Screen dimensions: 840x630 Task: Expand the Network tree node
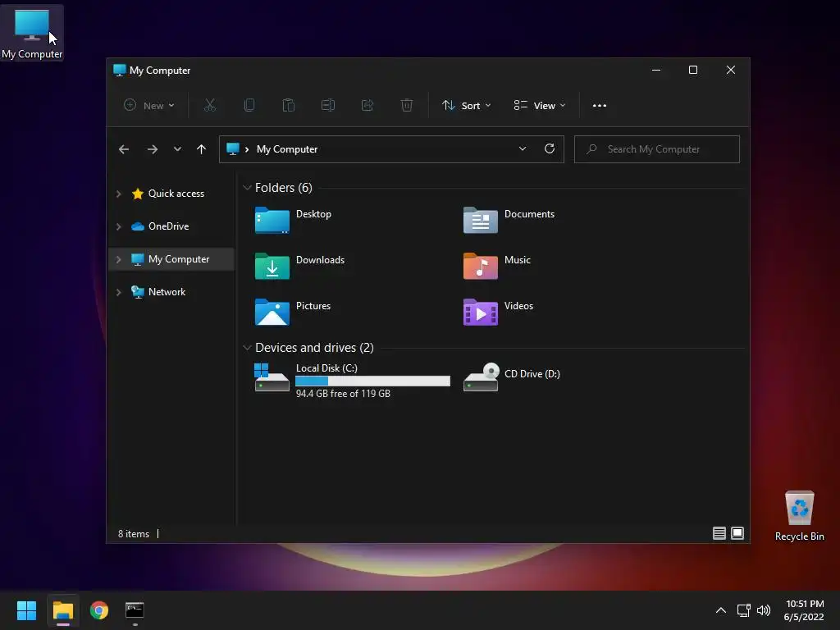pos(118,292)
